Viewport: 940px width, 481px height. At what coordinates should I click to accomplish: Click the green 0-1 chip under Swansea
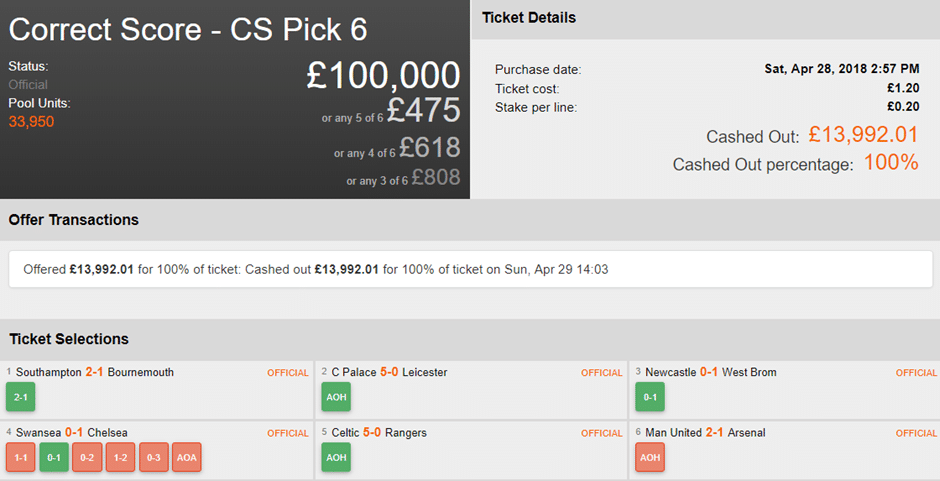click(54, 457)
